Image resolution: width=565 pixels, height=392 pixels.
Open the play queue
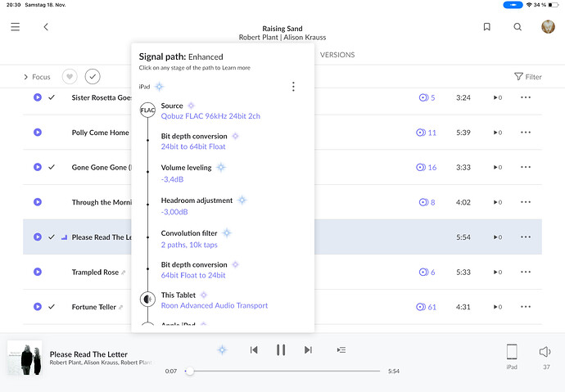341,350
